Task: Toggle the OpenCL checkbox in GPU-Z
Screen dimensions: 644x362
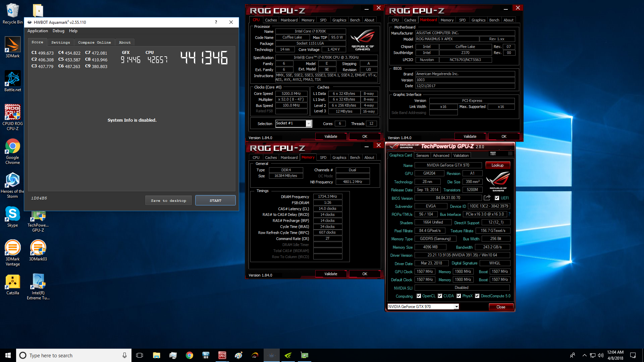Action: coord(419,296)
